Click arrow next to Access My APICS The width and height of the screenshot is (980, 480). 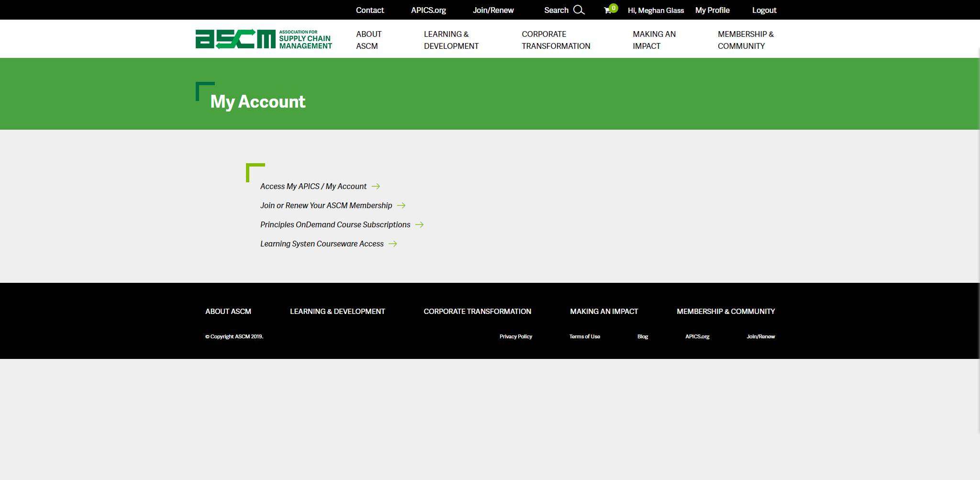(x=376, y=186)
